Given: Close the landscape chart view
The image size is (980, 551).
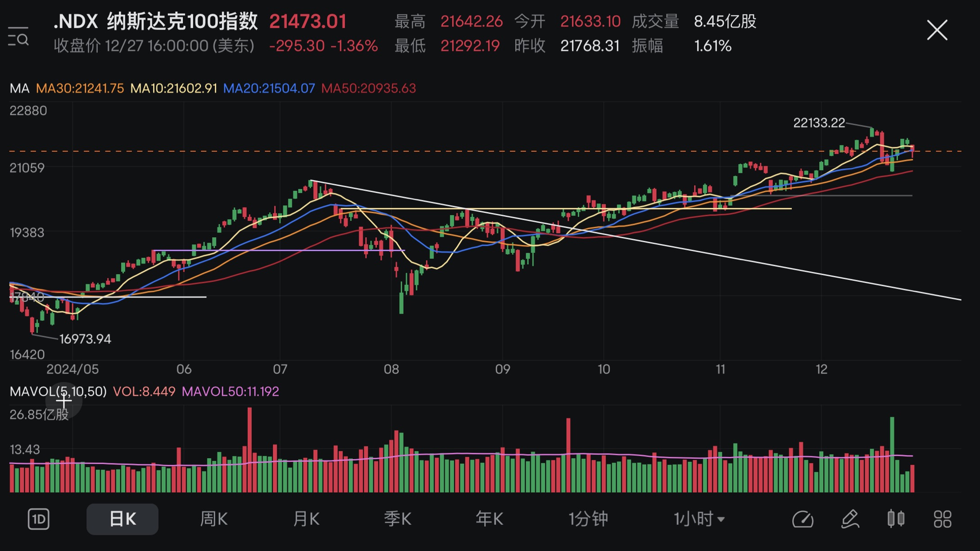Looking at the screenshot, I should [937, 30].
